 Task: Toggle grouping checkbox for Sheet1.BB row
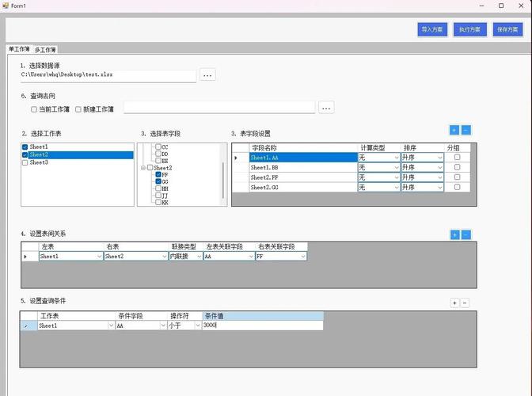tap(457, 167)
